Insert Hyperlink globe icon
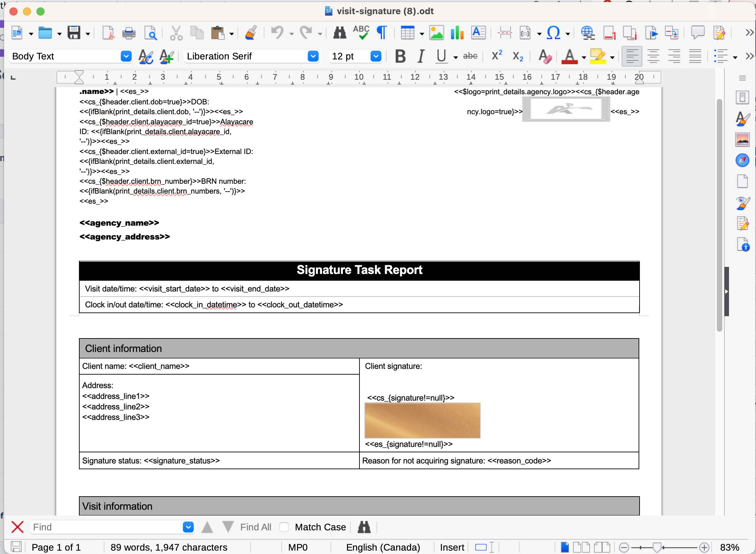 [x=588, y=33]
